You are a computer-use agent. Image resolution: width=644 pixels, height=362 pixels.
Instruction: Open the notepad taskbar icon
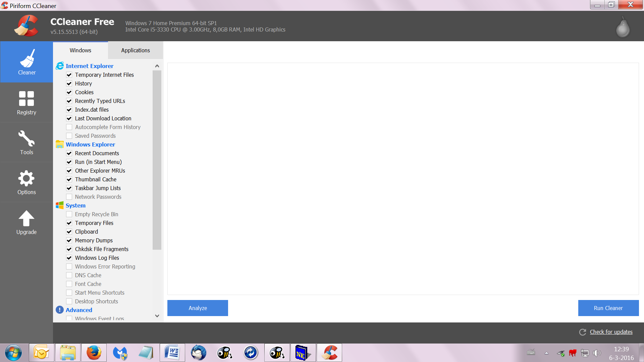point(146,353)
